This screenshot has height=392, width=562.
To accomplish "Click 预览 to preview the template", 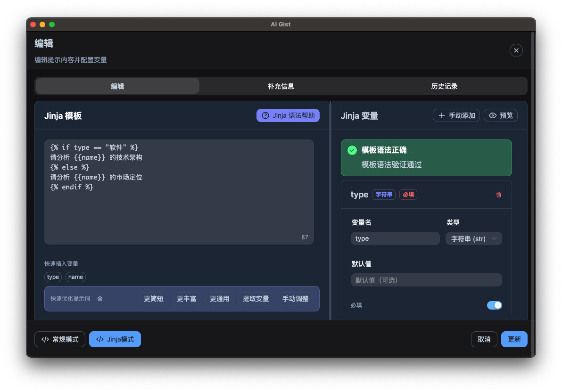I will [x=500, y=115].
